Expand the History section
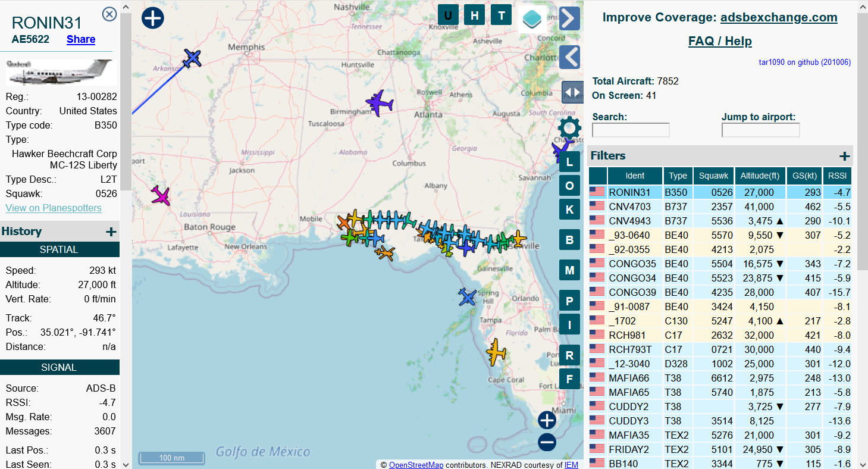The image size is (868, 469). pos(111,232)
